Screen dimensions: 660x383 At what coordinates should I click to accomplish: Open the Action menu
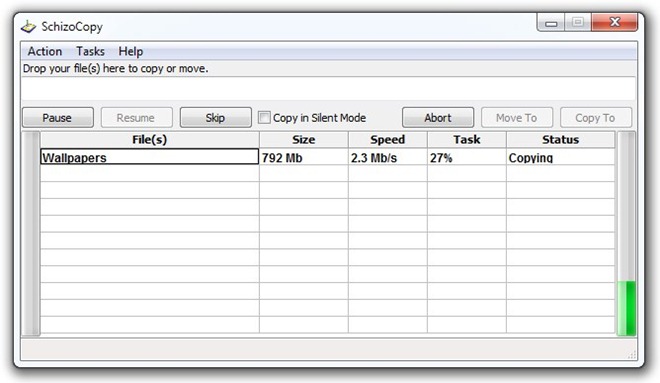point(45,51)
